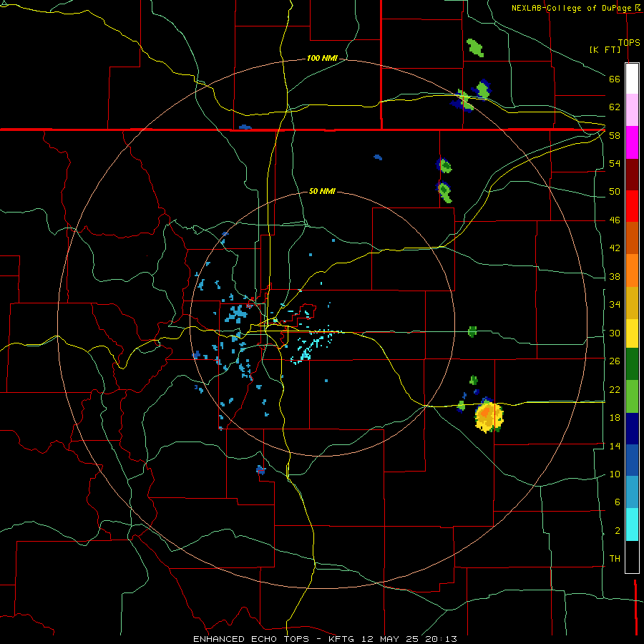The height and width of the screenshot is (644, 644).
Task: Click the '50 NMI' range ring label
Action: [322, 191]
